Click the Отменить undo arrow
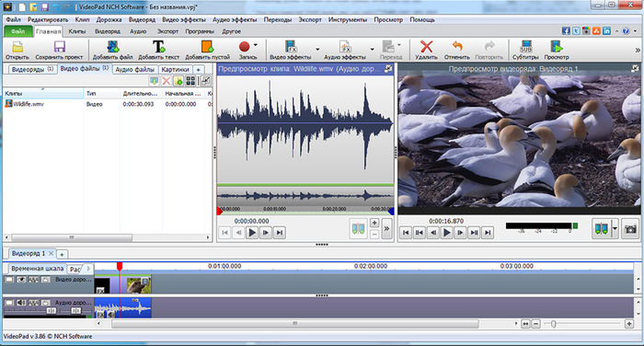Image resolution: width=644 pixels, height=346 pixels. [457, 46]
